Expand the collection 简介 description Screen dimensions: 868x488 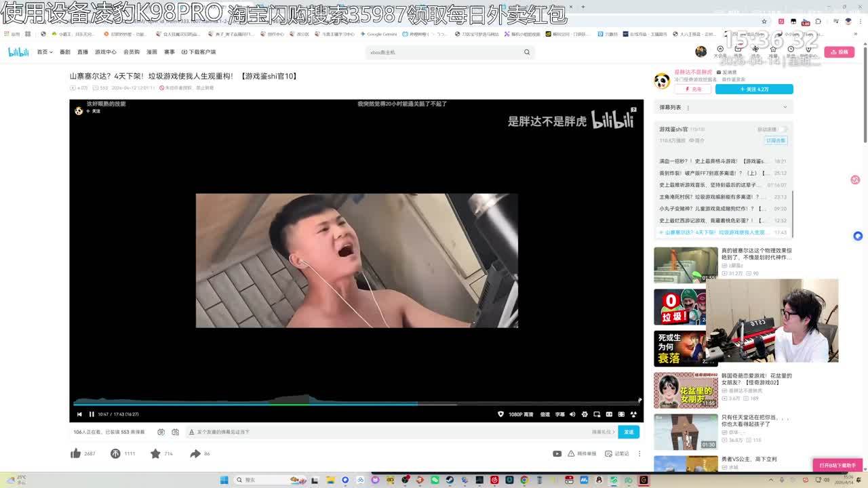tap(697, 140)
